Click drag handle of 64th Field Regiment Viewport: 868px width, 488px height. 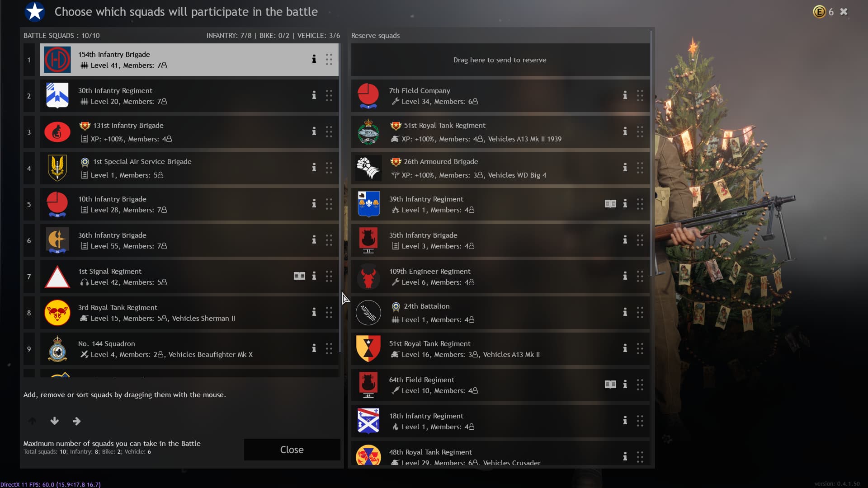pyautogui.click(x=640, y=385)
